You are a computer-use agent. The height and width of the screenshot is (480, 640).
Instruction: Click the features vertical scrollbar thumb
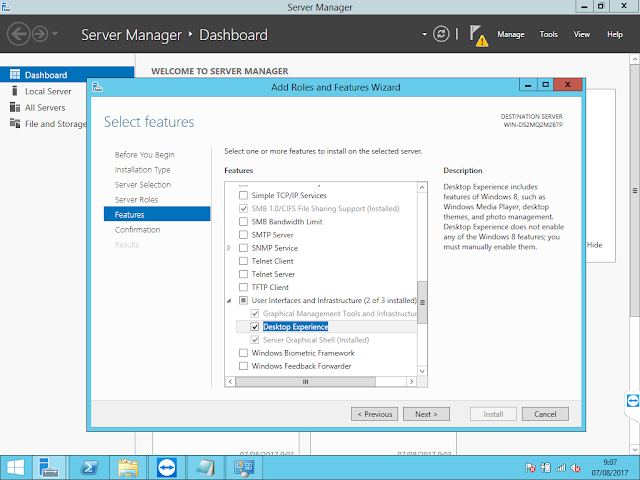click(x=422, y=302)
